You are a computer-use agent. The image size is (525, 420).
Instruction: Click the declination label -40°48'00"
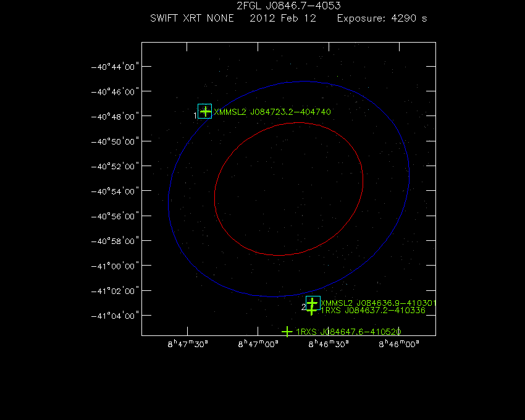[115, 117]
